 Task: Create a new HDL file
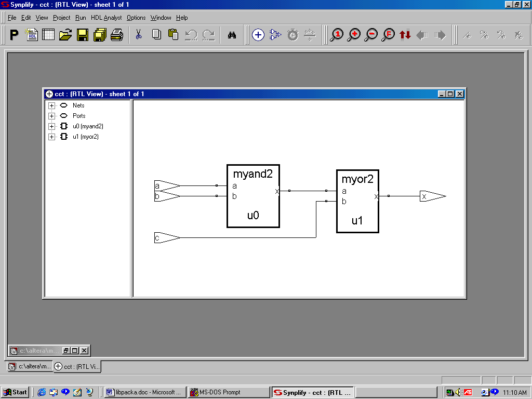[31, 35]
